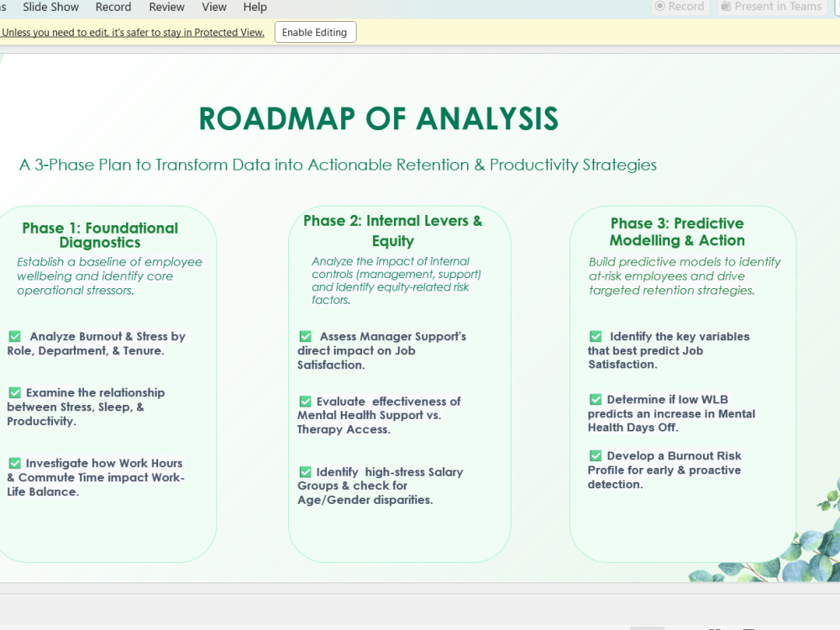Click checkmark beside Develop a Burnout Risk
Viewport: 840px width, 630px height.
click(596, 456)
